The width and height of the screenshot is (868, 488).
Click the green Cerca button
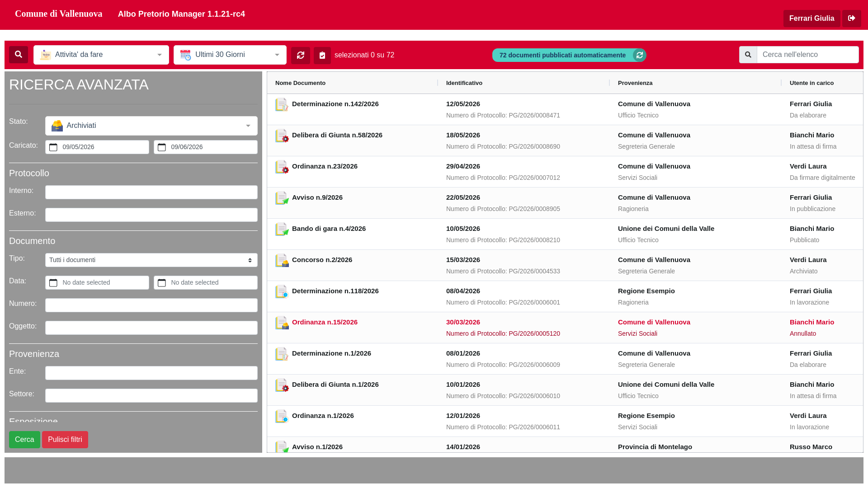tap(24, 440)
